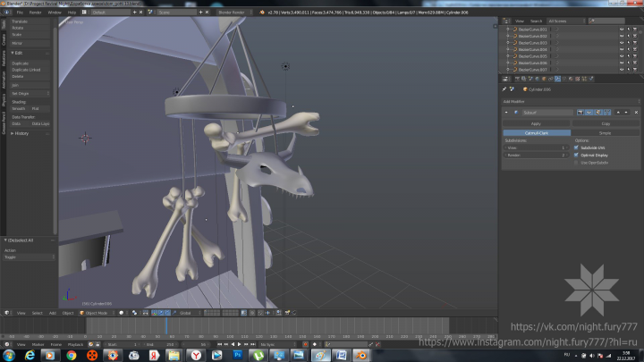Toggle the Subdivide UVs checkbox

click(576, 147)
